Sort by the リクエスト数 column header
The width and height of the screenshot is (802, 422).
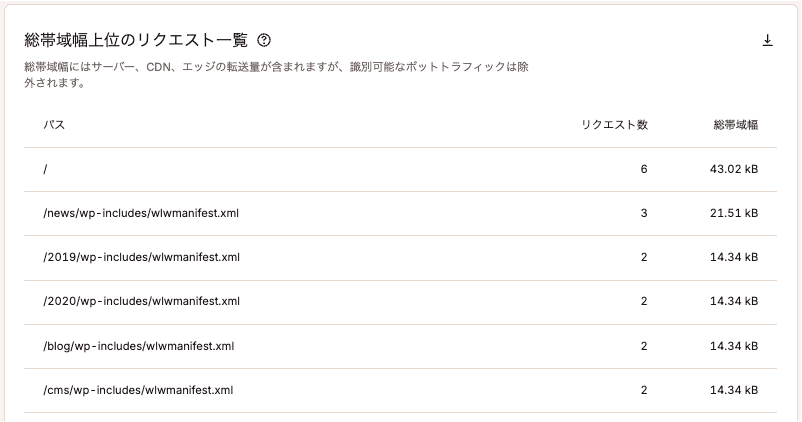pyautogui.click(x=614, y=125)
